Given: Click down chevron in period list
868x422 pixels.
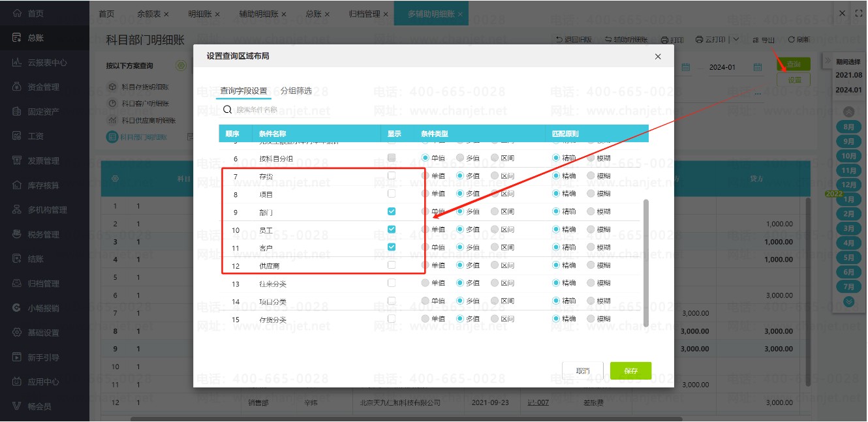Looking at the screenshot, I should click(849, 301).
